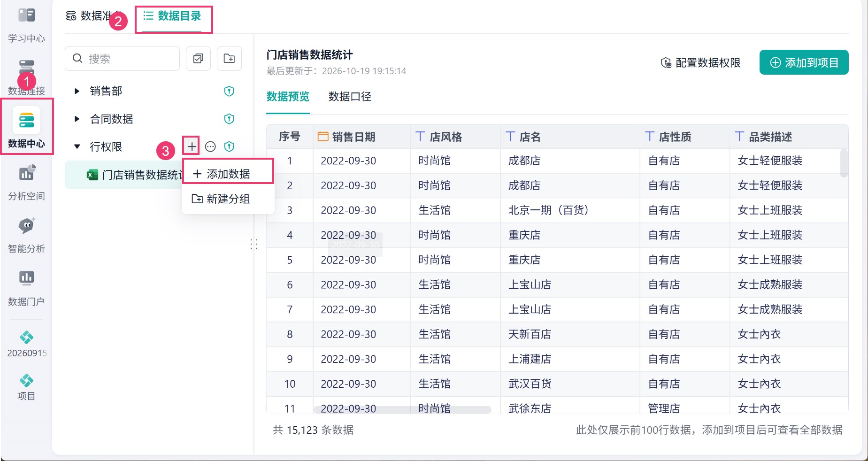Choose 添加数据 from the menu
Image resolution: width=868 pixels, height=461 pixels.
[228, 174]
